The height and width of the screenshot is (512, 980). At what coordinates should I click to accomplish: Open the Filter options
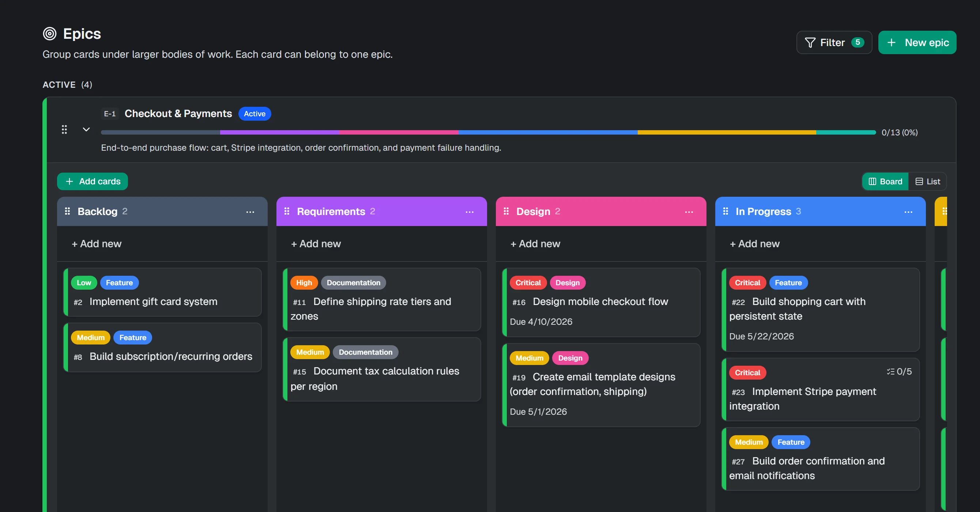pyautogui.click(x=834, y=42)
